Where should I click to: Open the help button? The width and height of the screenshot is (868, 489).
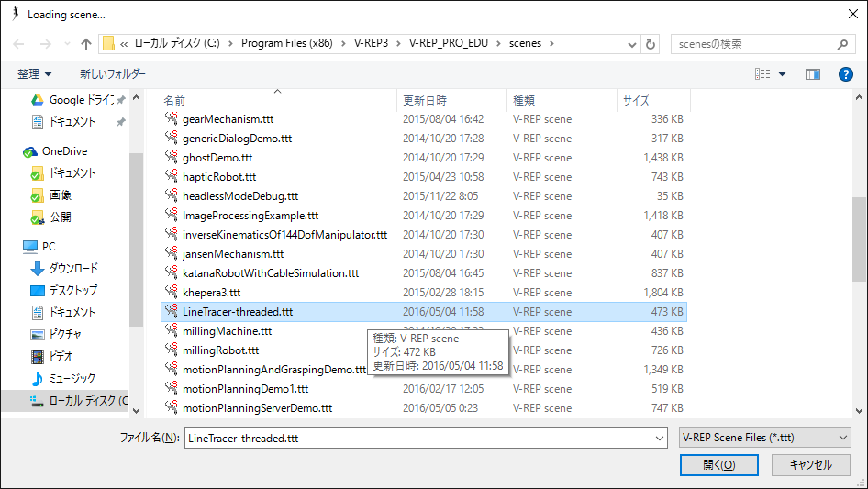[x=845, y=73]
